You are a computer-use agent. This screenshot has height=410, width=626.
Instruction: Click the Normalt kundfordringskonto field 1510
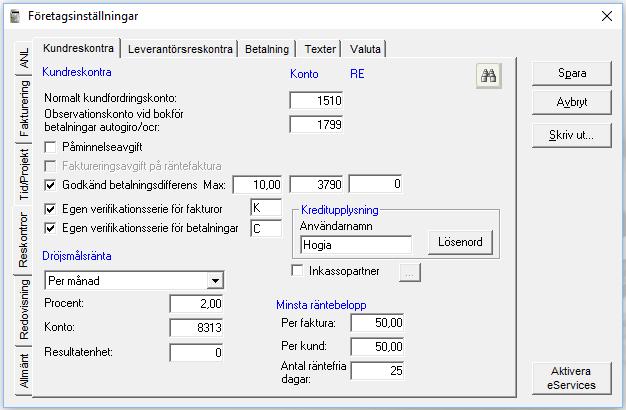(x=316, y=101)
